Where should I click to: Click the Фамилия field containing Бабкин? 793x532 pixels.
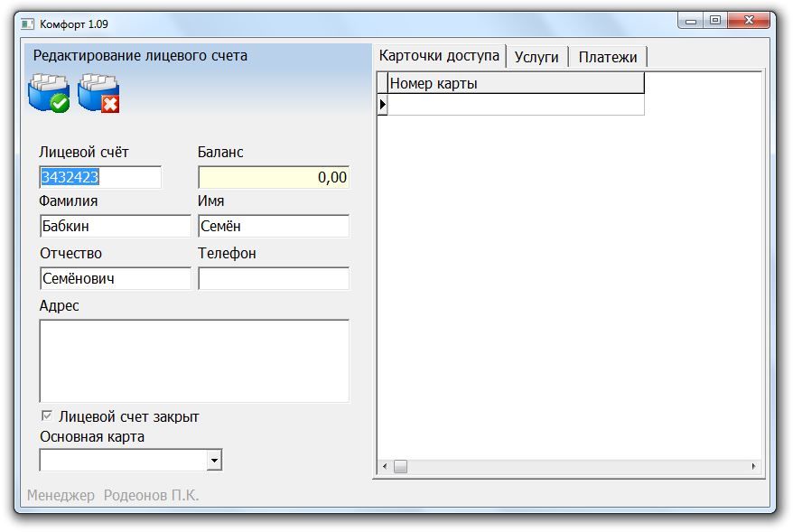point(116,226)
